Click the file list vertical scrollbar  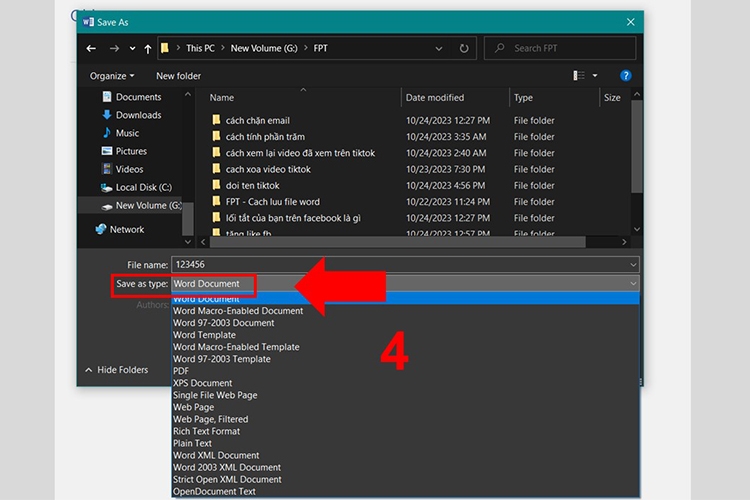click(636, 147)
